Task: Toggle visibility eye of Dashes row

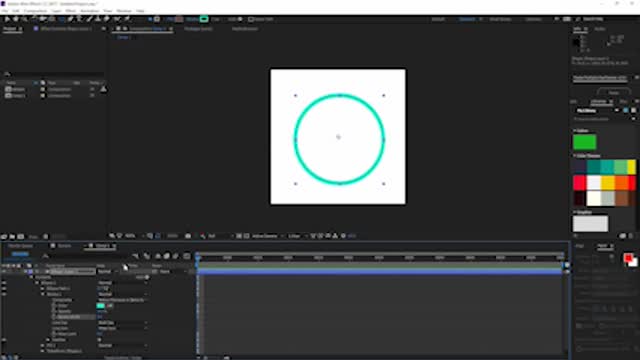Action: tap(4, 340)
